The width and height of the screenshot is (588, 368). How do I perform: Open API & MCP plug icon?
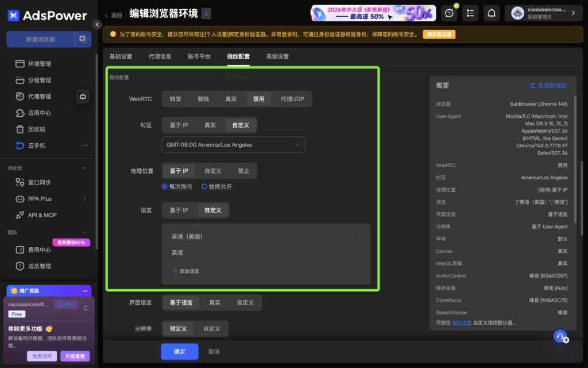[x=20, y=215]
